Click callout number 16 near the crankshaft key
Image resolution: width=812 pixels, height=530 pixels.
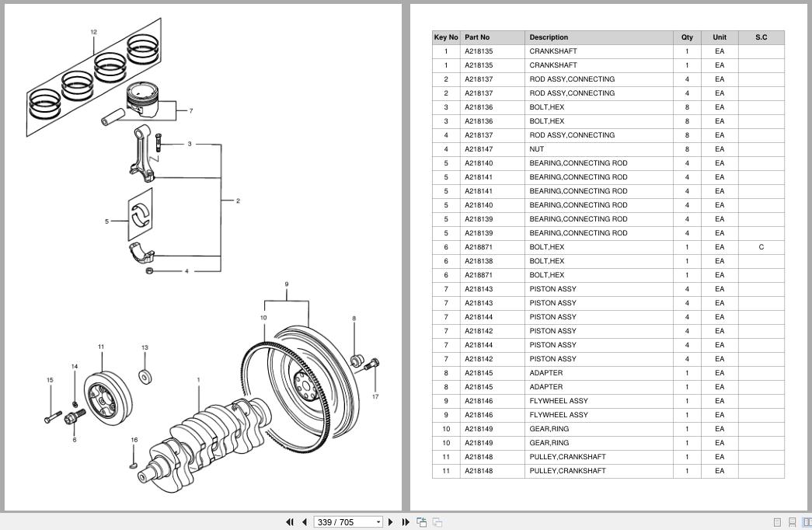134,441
